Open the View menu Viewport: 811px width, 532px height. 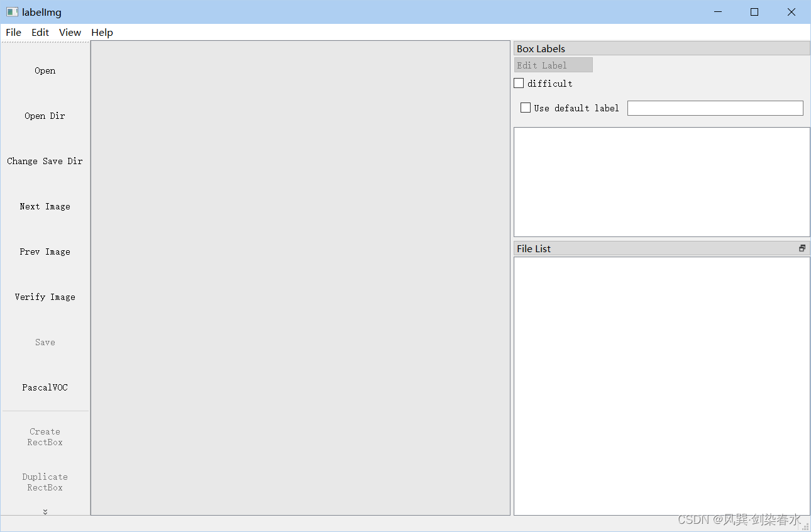pos(70,33)
